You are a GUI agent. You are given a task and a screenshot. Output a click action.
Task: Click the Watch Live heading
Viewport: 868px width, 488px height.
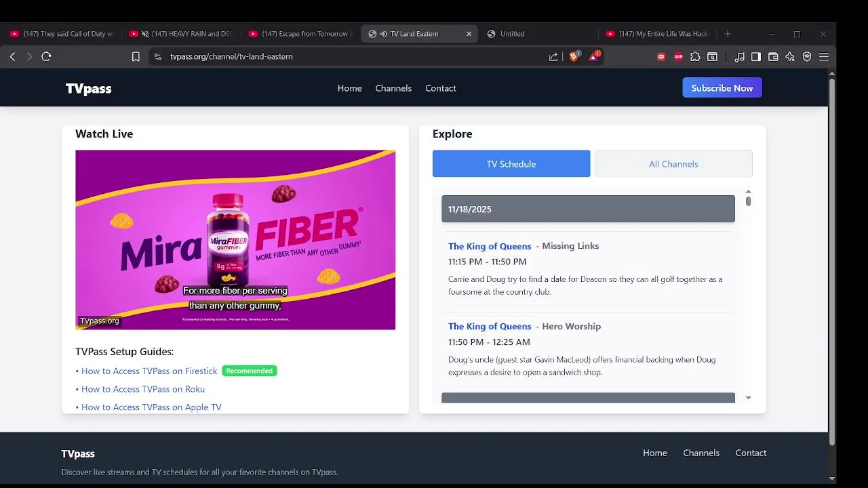point(104,134)
